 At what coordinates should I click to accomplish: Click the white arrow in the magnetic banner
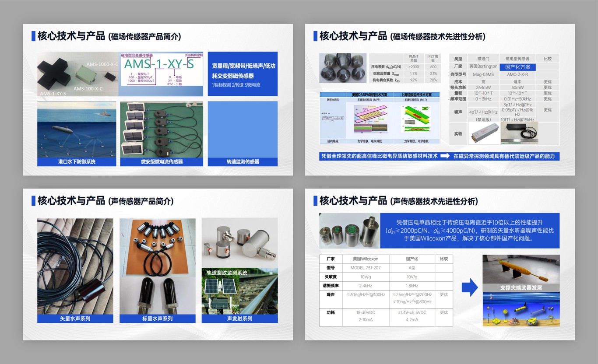tap(445, 156)
